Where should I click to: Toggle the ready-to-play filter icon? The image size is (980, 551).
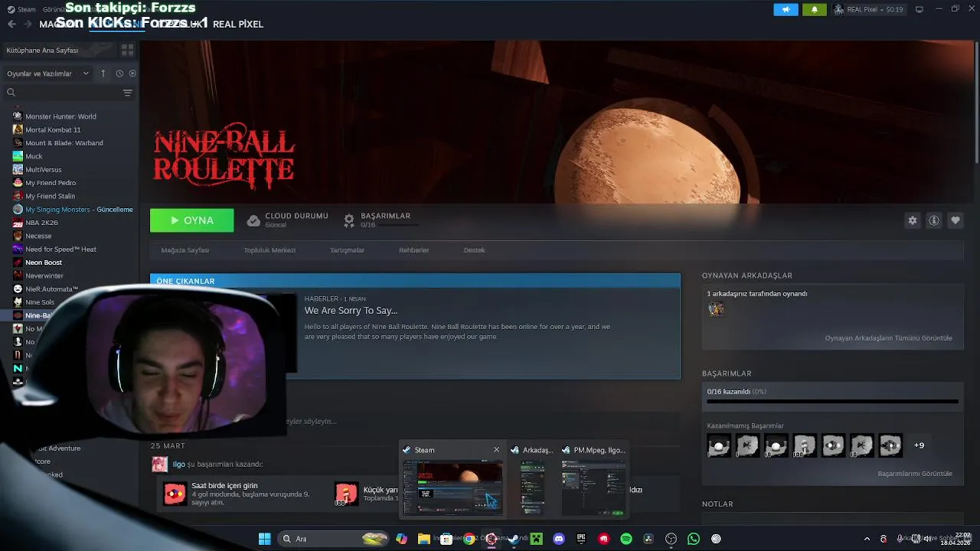click(x=132, y=73)
